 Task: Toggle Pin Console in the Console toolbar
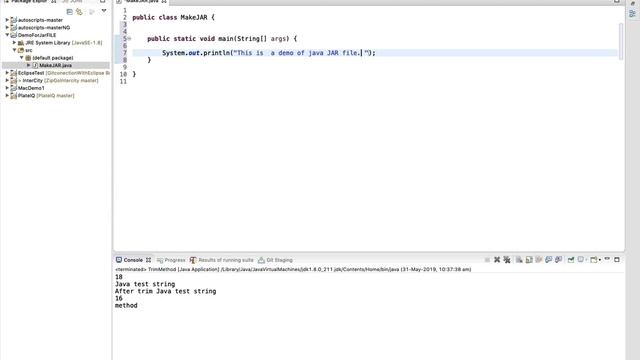point(571,260)
